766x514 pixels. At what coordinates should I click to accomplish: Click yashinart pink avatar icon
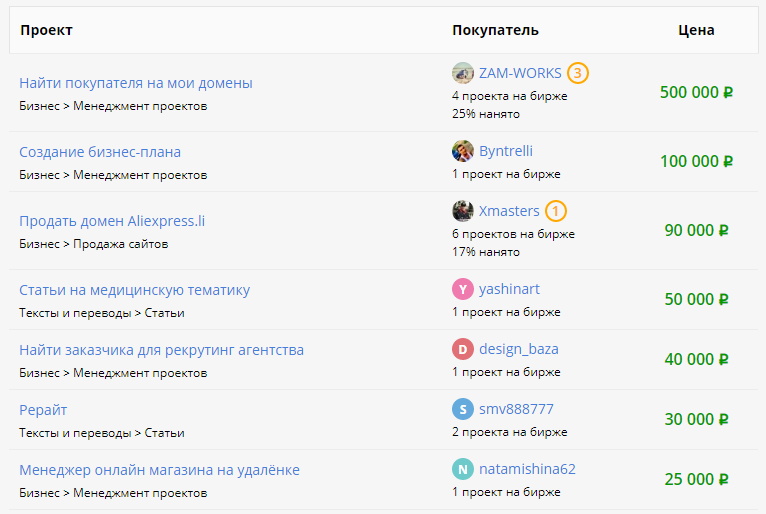pyautogui.click(x=462, y=289)
